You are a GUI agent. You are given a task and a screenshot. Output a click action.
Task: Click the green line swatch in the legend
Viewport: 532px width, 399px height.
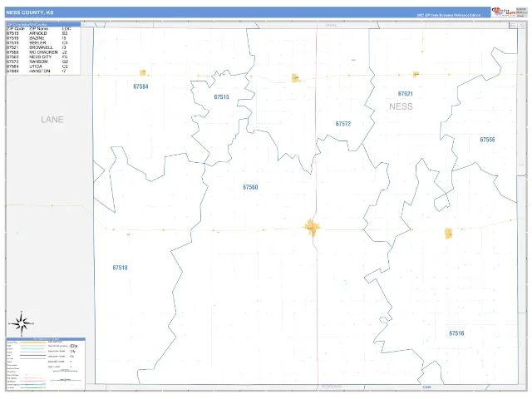coord(32,387)
